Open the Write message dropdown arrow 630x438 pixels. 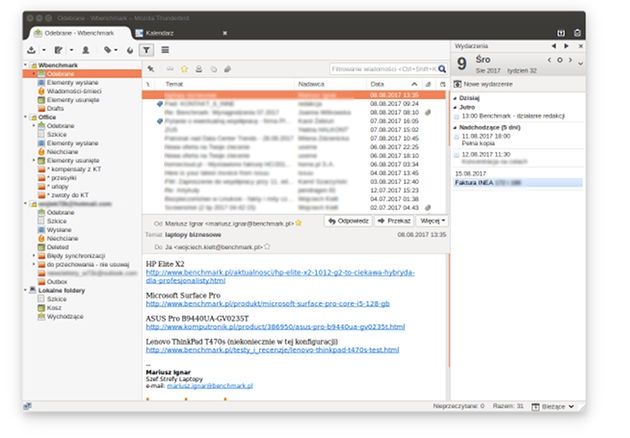(71, 50)
